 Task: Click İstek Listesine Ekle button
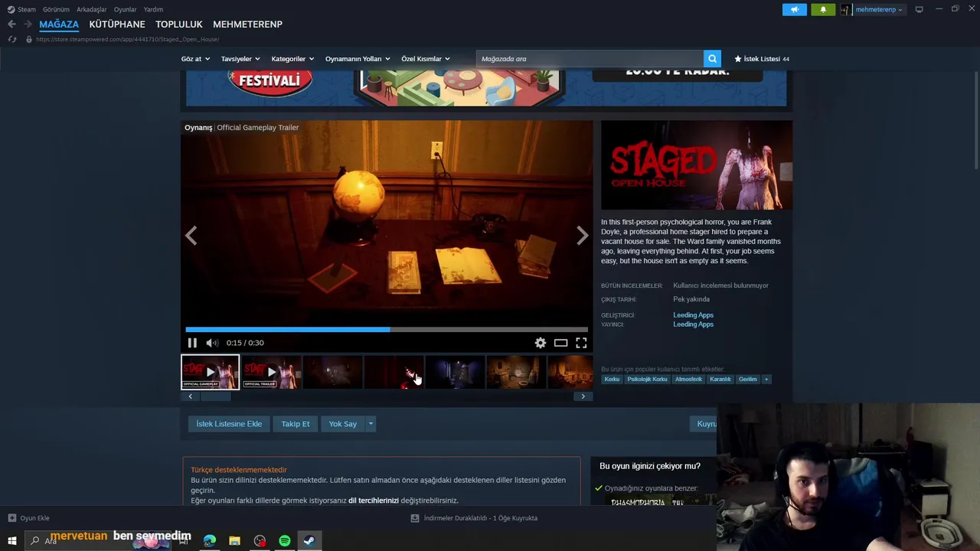pyautogui.click(x=229, y=424)
